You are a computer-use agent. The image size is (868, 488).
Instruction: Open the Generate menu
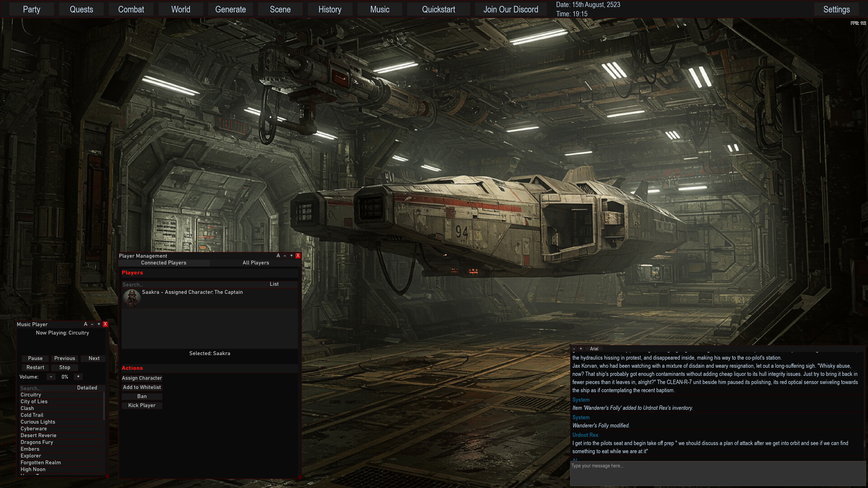pyautogui.click(x=230, y=9)
